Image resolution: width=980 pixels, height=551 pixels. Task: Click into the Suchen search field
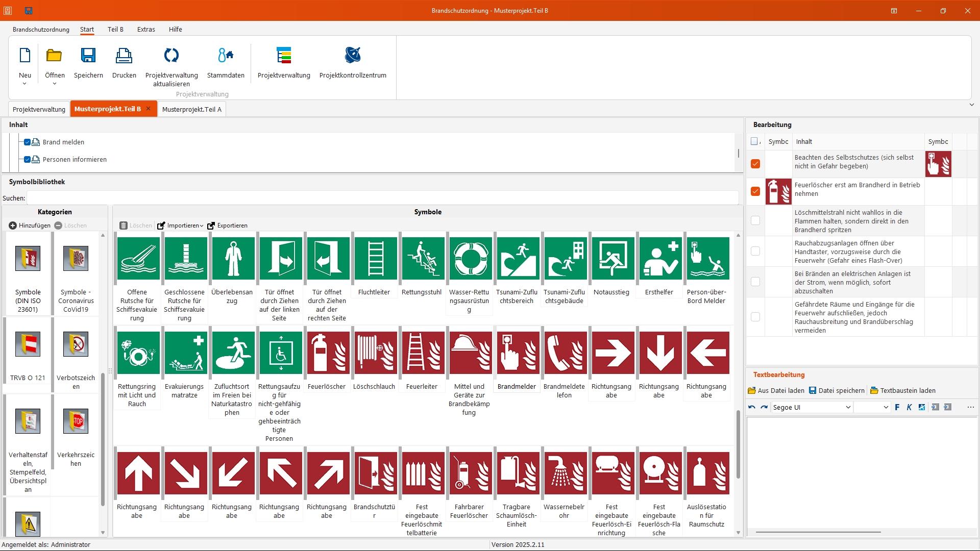(x=382, y=198)
